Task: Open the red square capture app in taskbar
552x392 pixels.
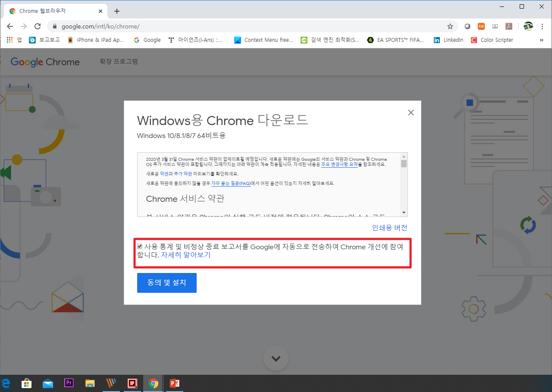Action: pos(132,383)
